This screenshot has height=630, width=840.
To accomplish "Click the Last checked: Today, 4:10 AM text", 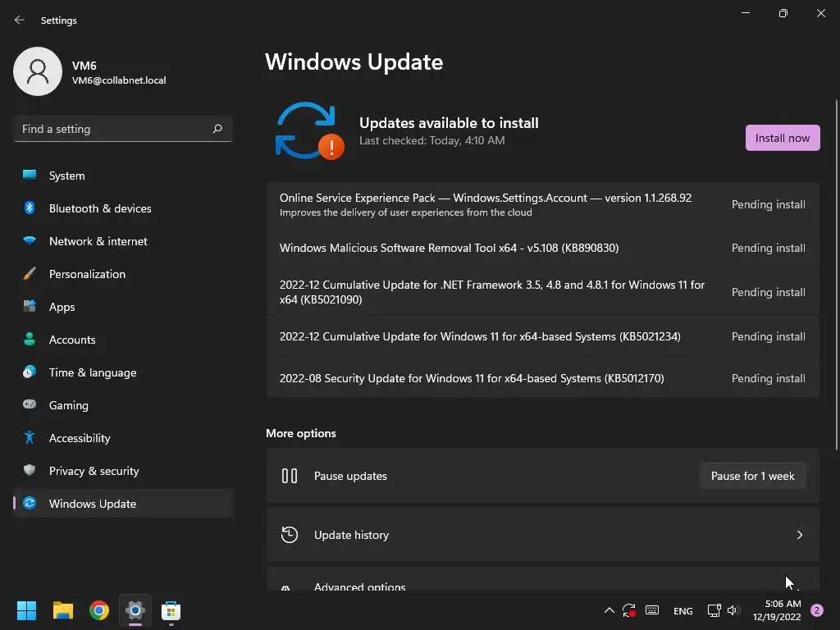I will point(431,140).
